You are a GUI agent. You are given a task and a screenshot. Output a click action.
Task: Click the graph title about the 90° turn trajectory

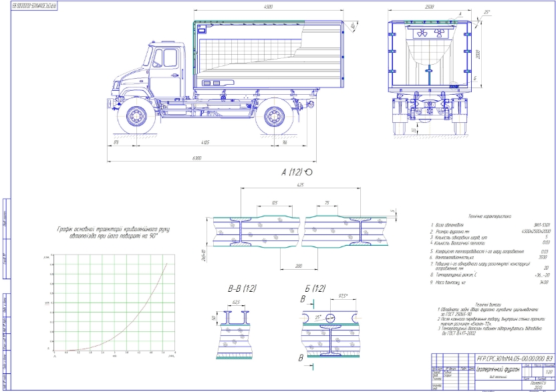[114, 232]
